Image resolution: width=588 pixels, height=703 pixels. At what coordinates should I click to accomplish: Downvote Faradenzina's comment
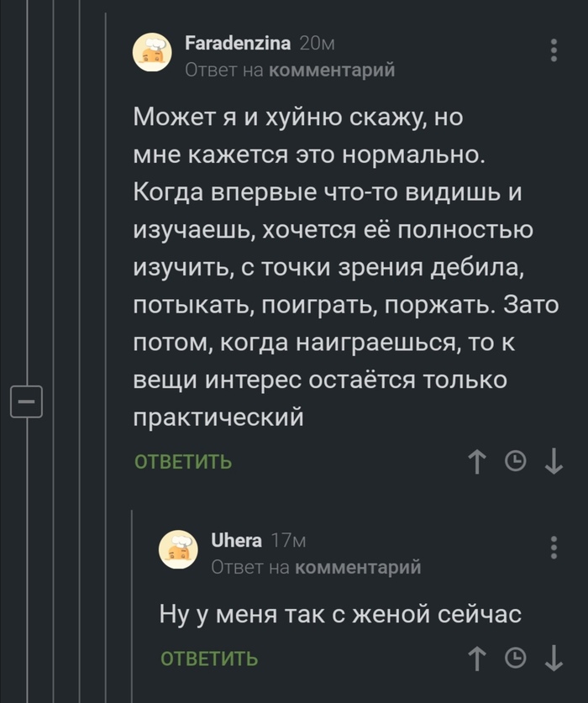pos(553,461)
